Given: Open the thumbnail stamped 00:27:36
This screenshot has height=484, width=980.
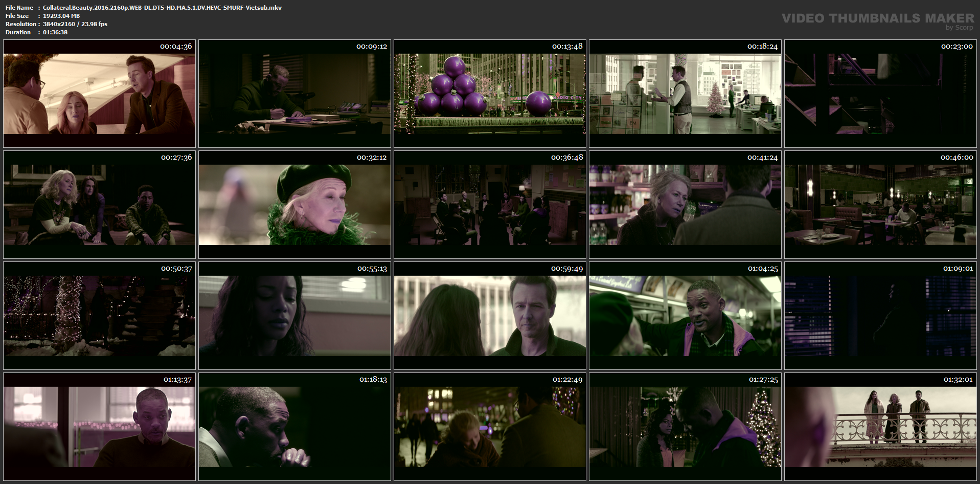Looking at the screenshot, I should click(99, 205).
